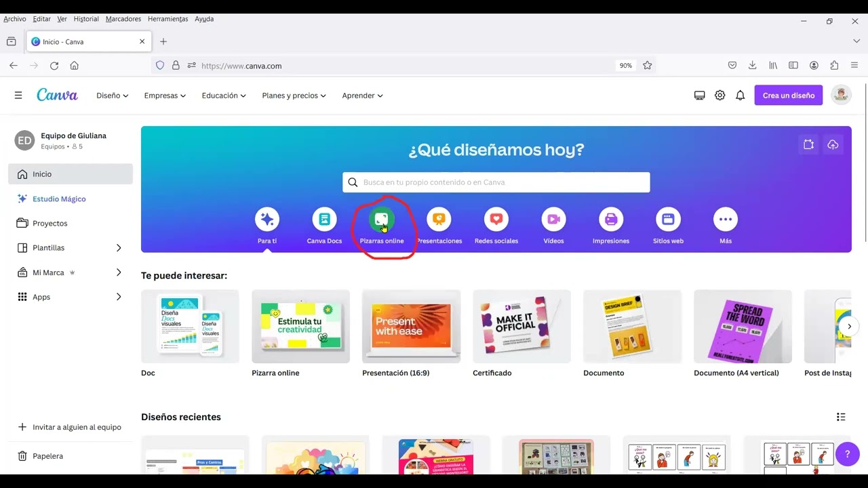
Task: Click the upload cloud icon in banner
Action: (833, 144)
